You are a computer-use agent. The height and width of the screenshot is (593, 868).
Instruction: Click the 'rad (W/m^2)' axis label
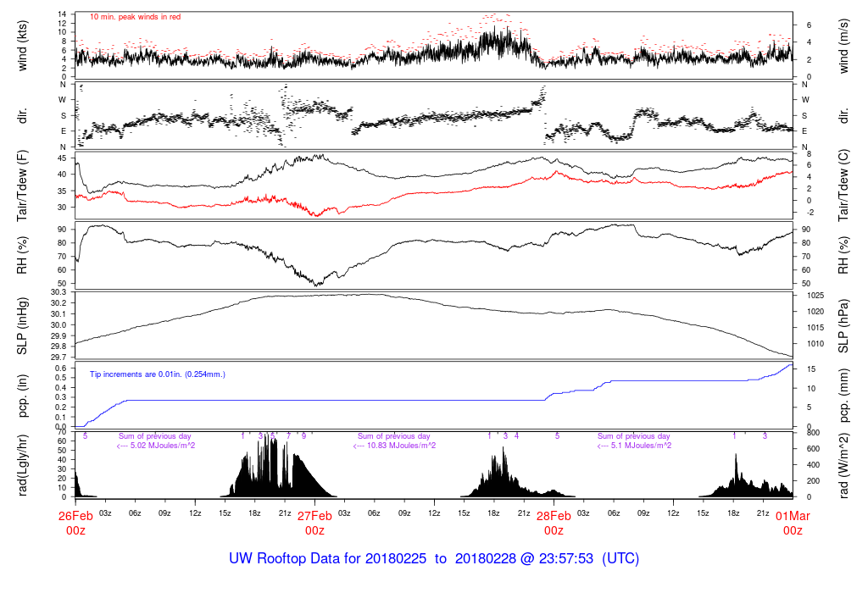[843, 465]
